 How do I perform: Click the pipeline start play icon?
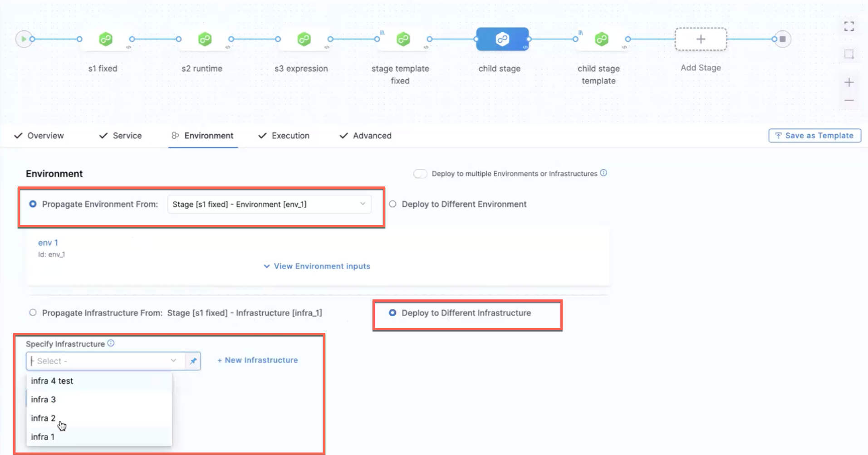coord(23,39)
